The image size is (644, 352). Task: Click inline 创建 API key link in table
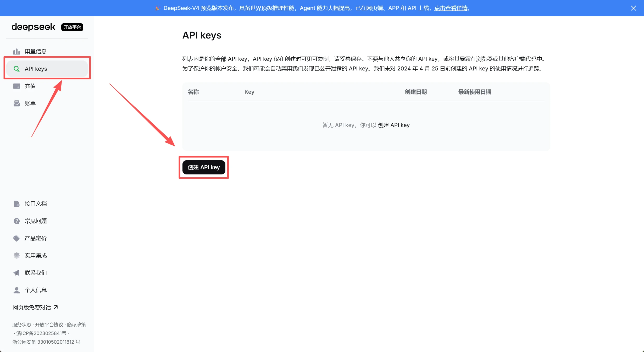coord(393,125)
